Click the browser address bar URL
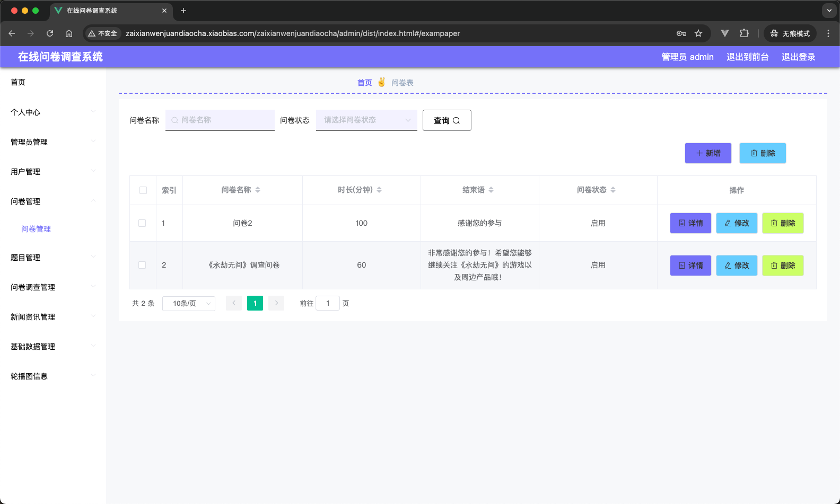Image resolution: width=840 pixels, height=504 pixels. (293, 33)
